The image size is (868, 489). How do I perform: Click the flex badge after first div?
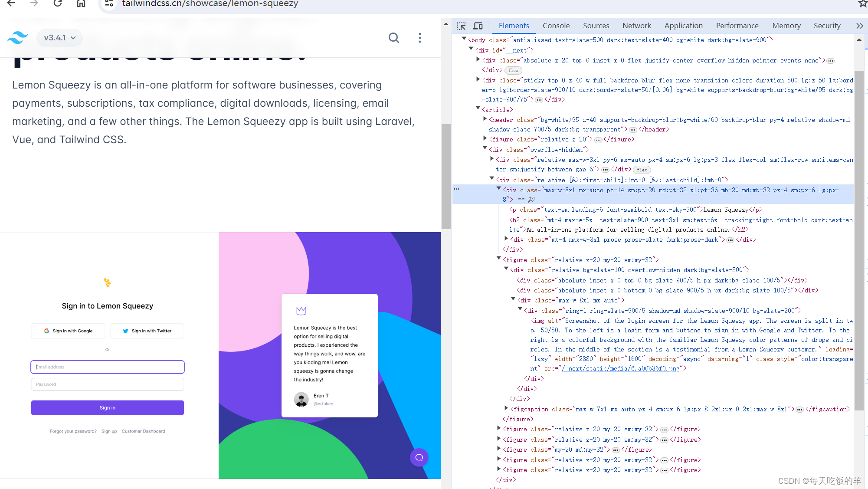[513, 70]
